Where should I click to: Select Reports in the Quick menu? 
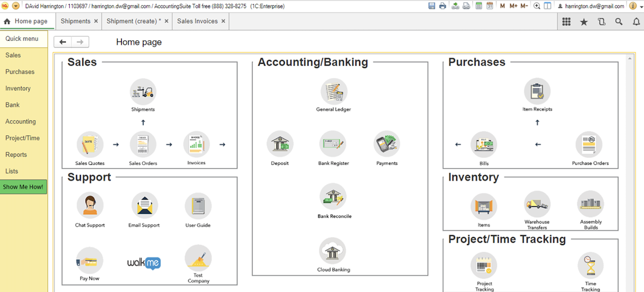pos(16,155)
